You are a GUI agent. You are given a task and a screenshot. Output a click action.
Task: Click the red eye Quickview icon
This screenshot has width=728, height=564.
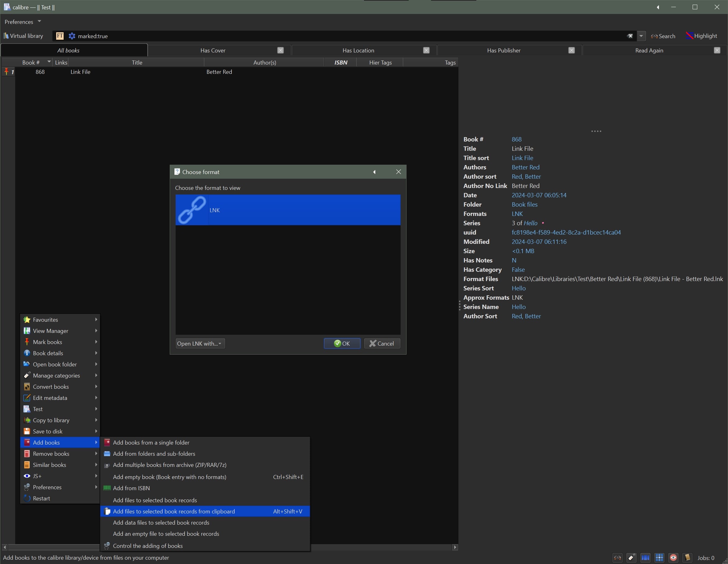pos(673,558)
